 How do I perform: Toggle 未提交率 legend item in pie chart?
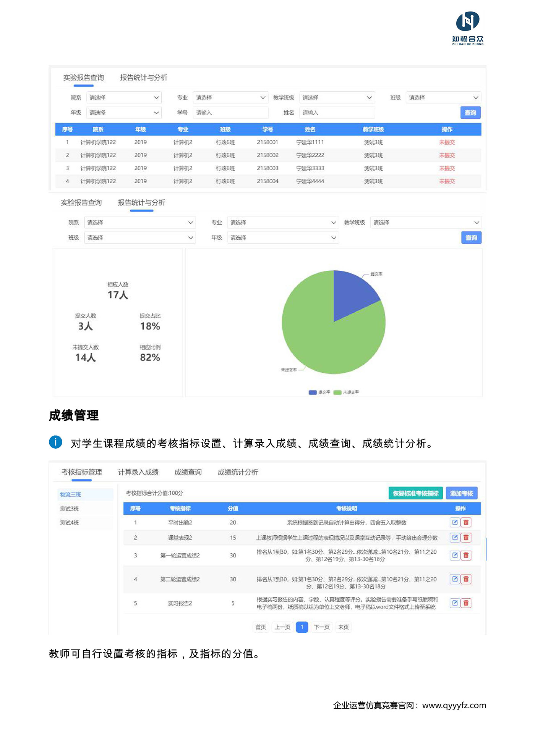(346, 392)
